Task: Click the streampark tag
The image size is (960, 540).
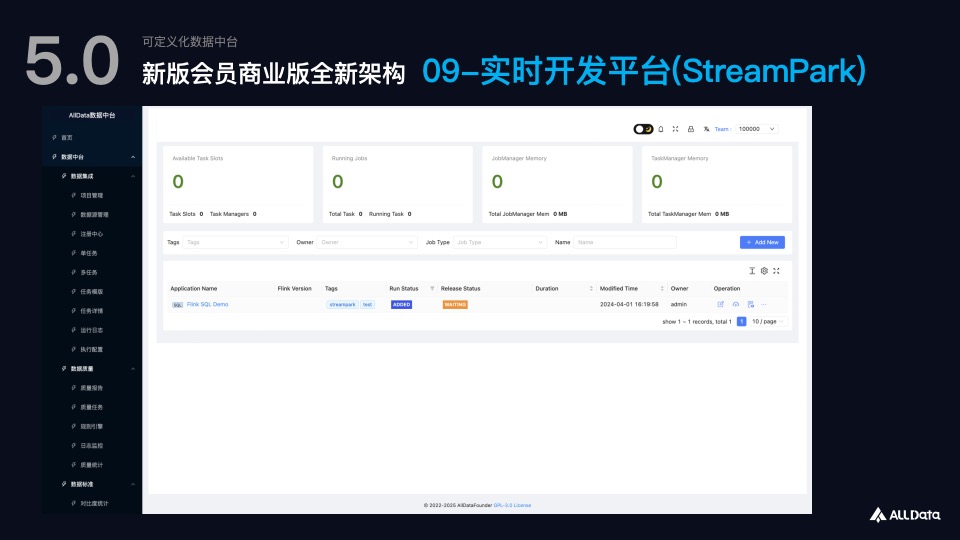Action: 342,304
